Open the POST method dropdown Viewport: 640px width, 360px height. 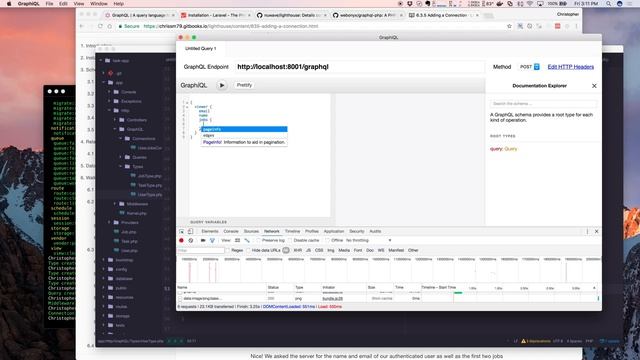529,67
